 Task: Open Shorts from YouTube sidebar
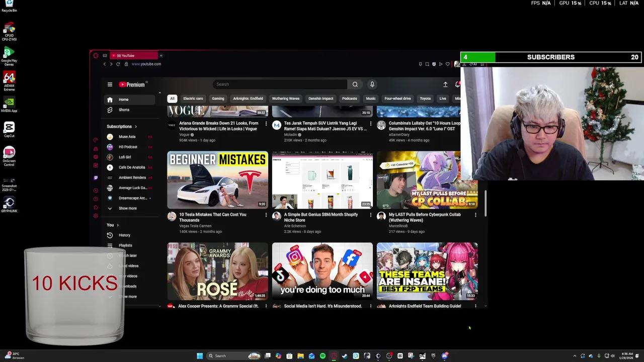[130, 110]
